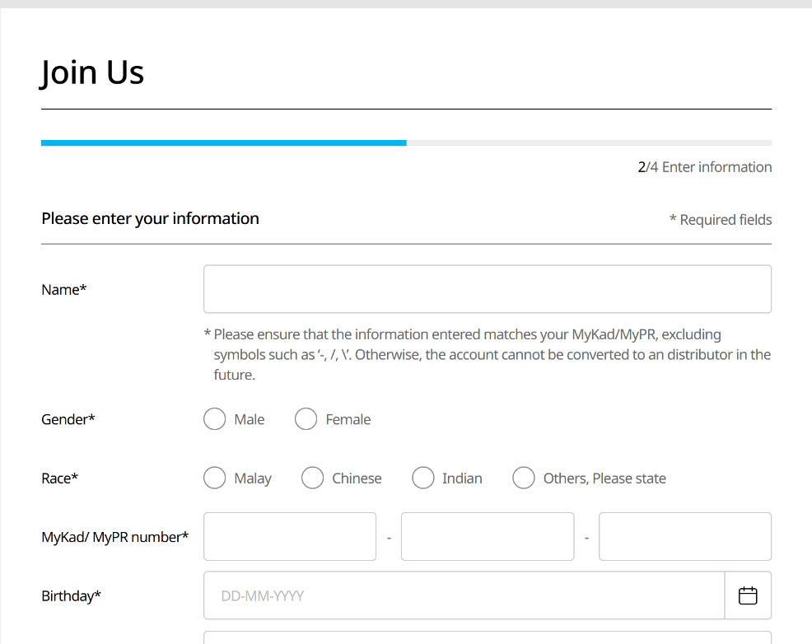
Task: Focus the last MyKad number box
Action: click(x=685, y=536)
